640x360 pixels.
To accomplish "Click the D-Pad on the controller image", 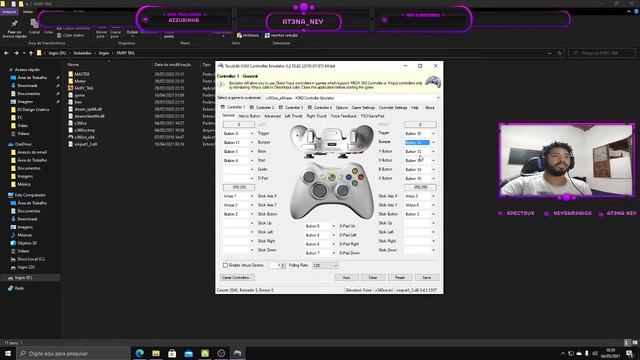I will click(320, 190).
